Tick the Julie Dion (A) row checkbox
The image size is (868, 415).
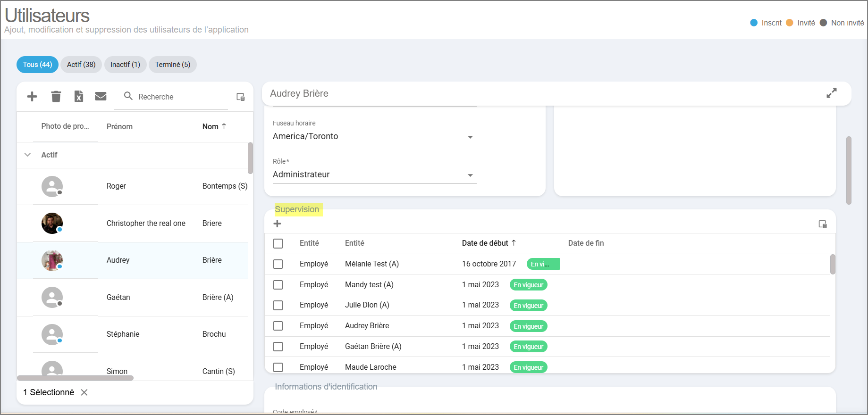pos(278,306)
